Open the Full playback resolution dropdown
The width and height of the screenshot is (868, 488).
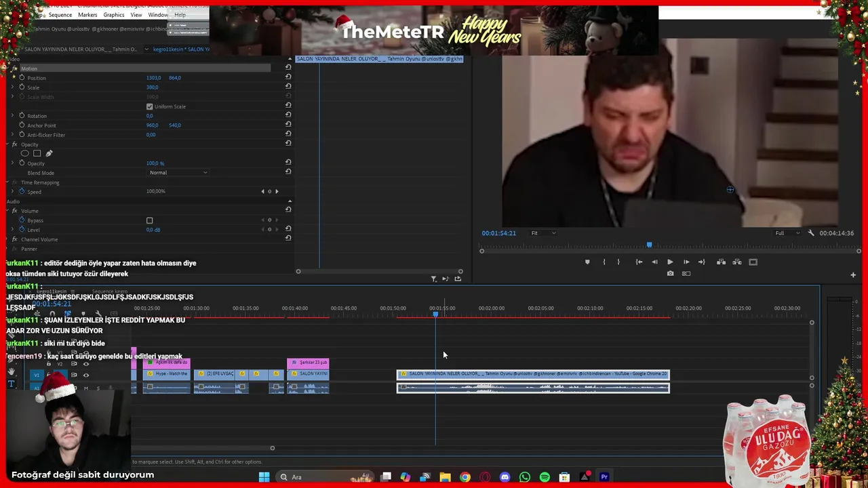(x=787, y=233)
